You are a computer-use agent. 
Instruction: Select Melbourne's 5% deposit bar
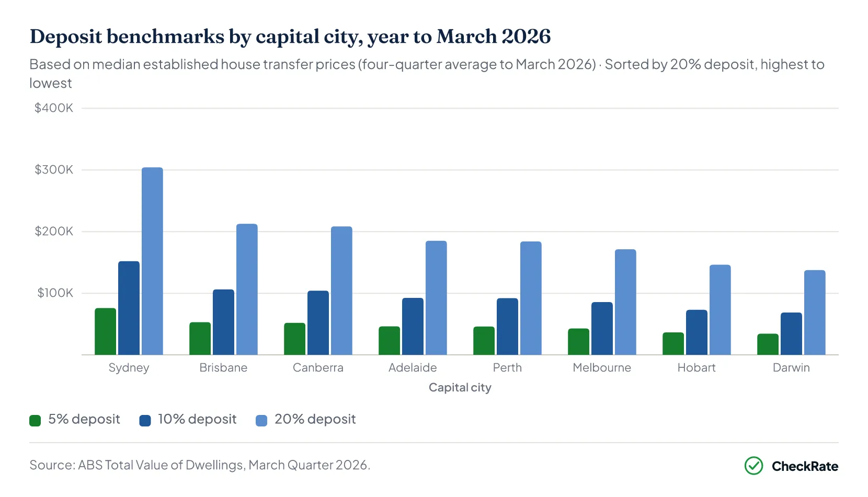578,342
